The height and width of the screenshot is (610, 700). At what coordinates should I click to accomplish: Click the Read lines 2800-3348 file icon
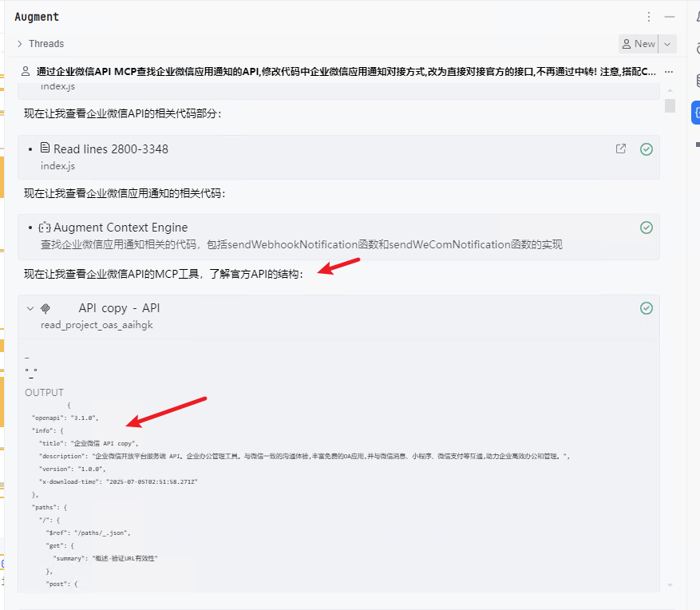pos(45,149)
